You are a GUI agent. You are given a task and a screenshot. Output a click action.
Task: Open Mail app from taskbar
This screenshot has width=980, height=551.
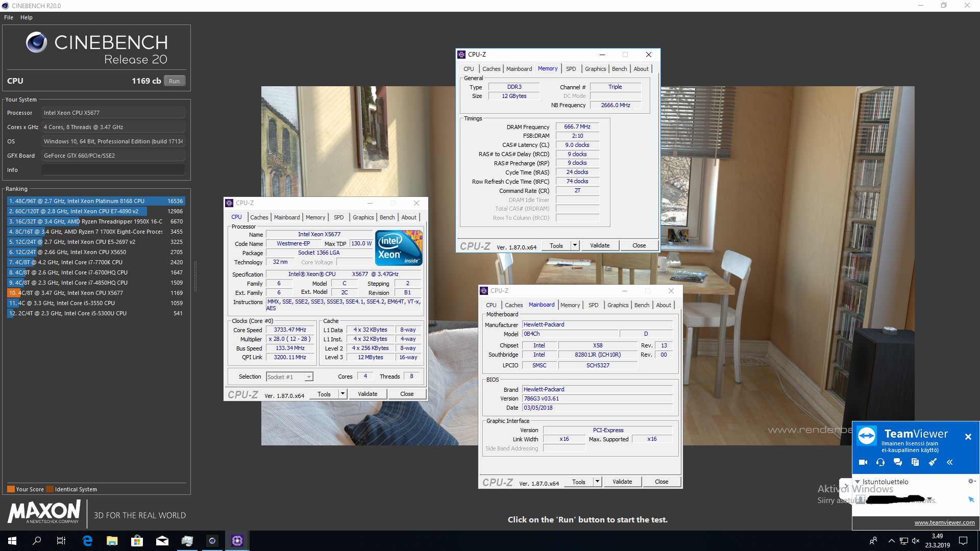(x=162, y=541)
